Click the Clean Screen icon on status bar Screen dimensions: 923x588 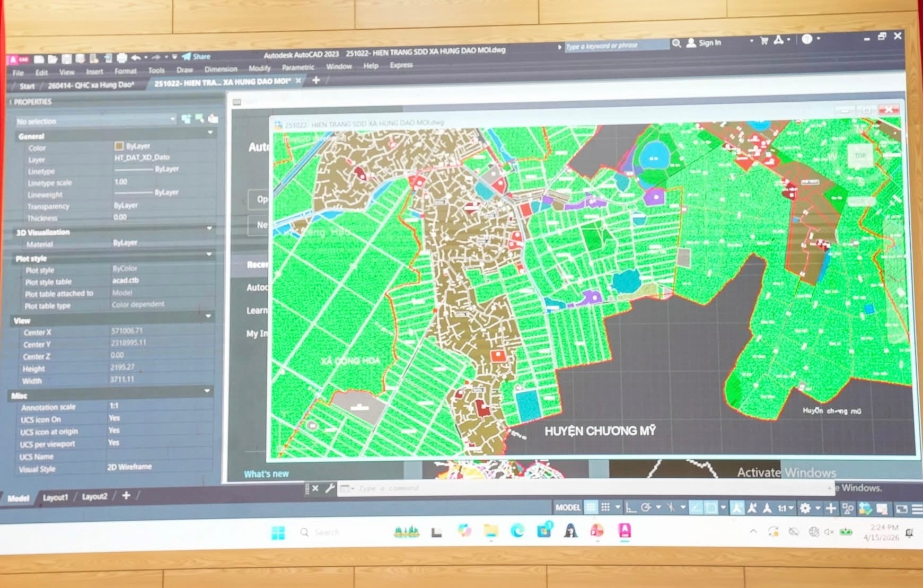click(x=901, y=509)
